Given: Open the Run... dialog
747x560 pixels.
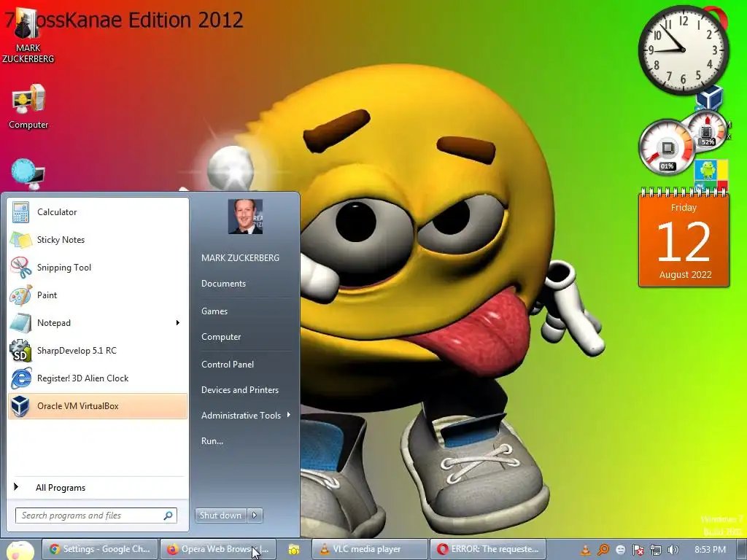Looking at the screenshot, I should (x=212, y=441).
